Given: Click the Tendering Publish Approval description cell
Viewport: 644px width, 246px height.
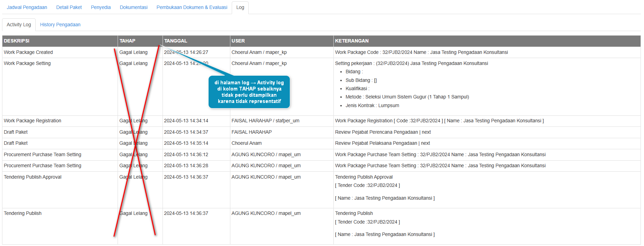Looking at the screenshot, I should click(x=33, y=177).
